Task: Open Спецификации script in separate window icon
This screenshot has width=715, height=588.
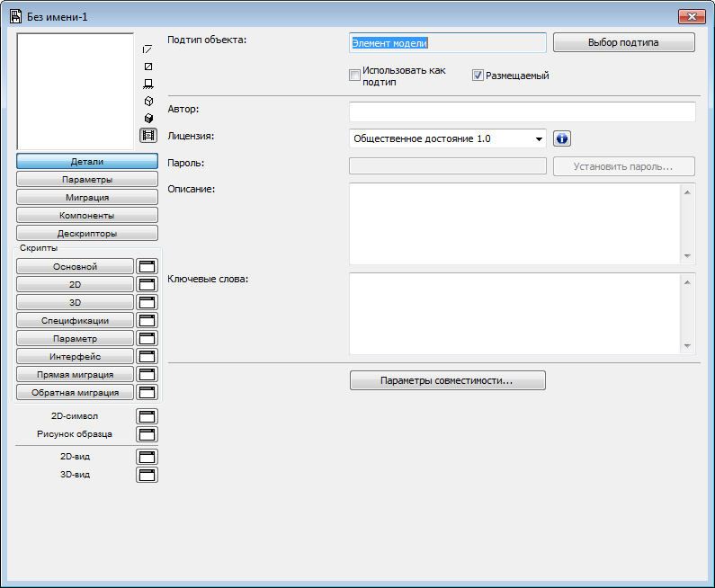Action: tap(147, 320)
